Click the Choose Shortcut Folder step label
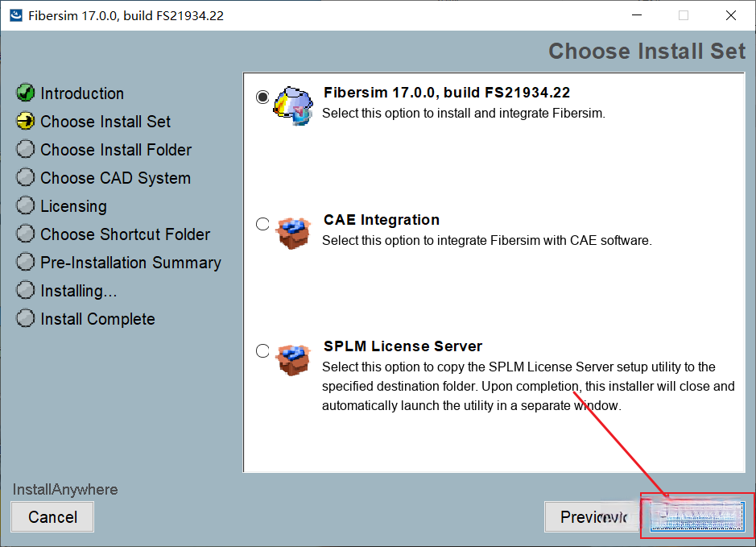The width and height of the screenshot is (756, 547). tap(126, 234)
